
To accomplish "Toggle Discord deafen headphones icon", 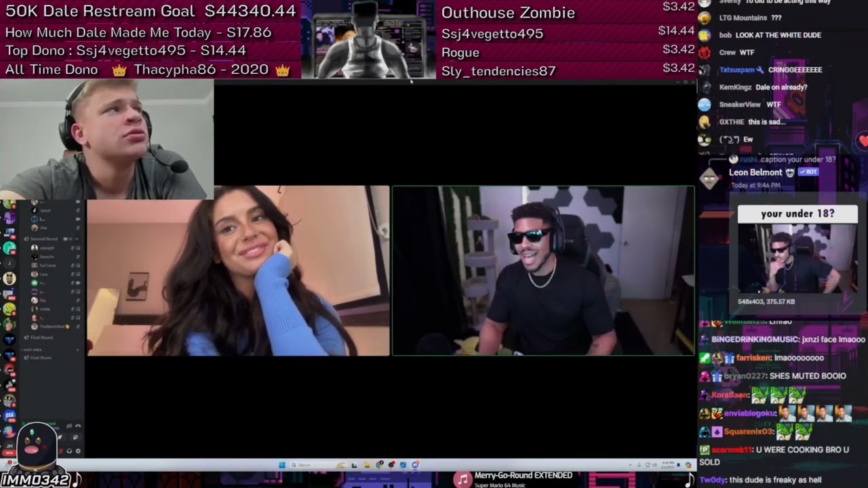I will (70, 451).
